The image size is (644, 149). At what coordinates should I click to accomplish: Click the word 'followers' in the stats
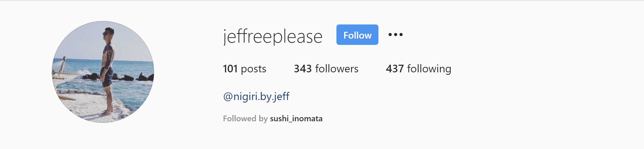pos(337,69)
